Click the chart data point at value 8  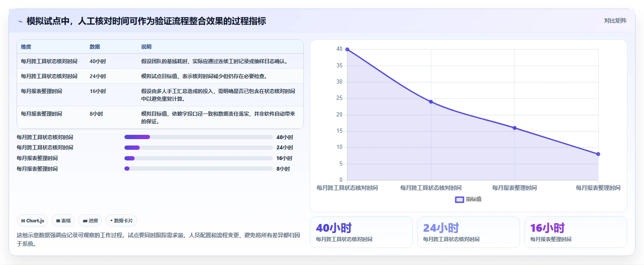click(598, 154)
